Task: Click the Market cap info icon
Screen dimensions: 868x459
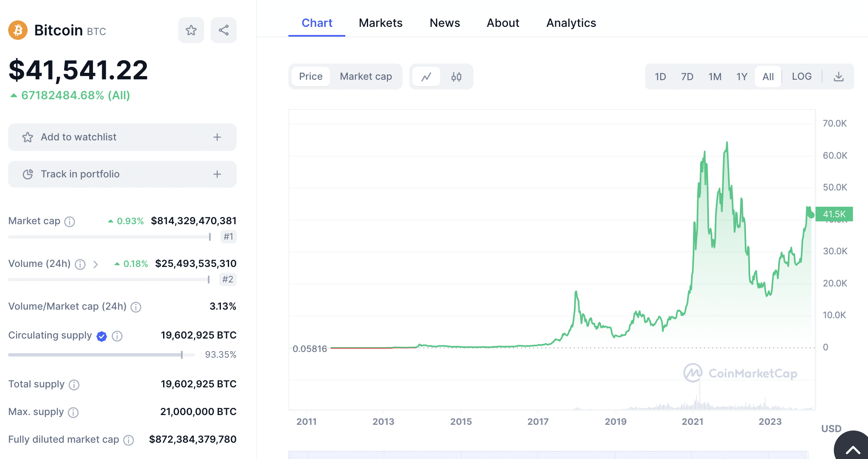Action: (70, 222)
